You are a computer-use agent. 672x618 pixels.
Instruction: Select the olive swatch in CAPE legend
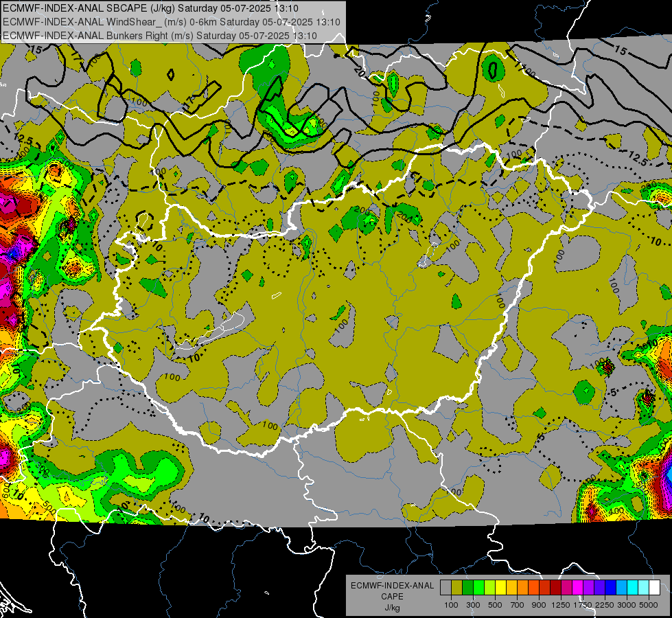(x=456, y=587)
